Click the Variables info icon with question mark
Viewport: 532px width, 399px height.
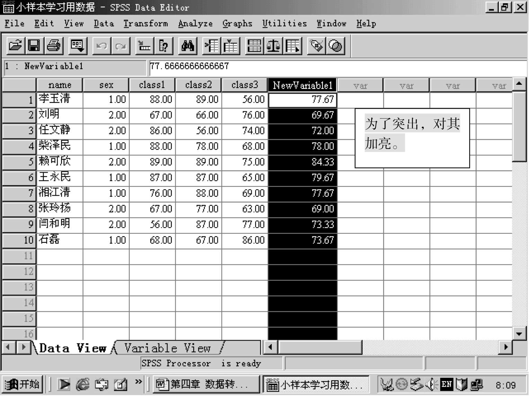tap(163, 46)
